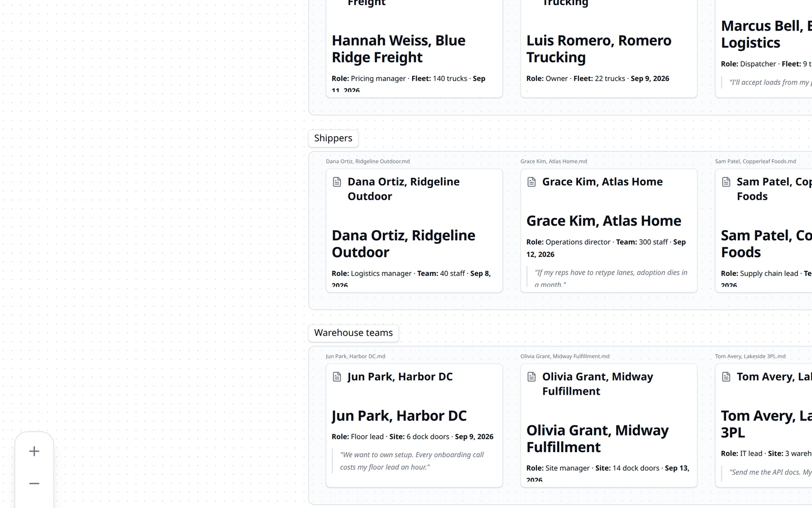Click document icon on Grace Kim card
This screenshot has width=812, height=508.
(x=531, y=182)
